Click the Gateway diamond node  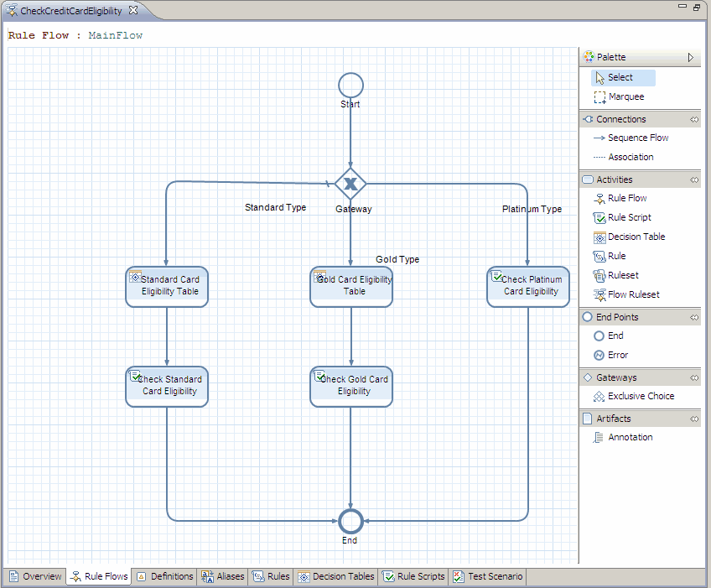(x=350, y=183)
